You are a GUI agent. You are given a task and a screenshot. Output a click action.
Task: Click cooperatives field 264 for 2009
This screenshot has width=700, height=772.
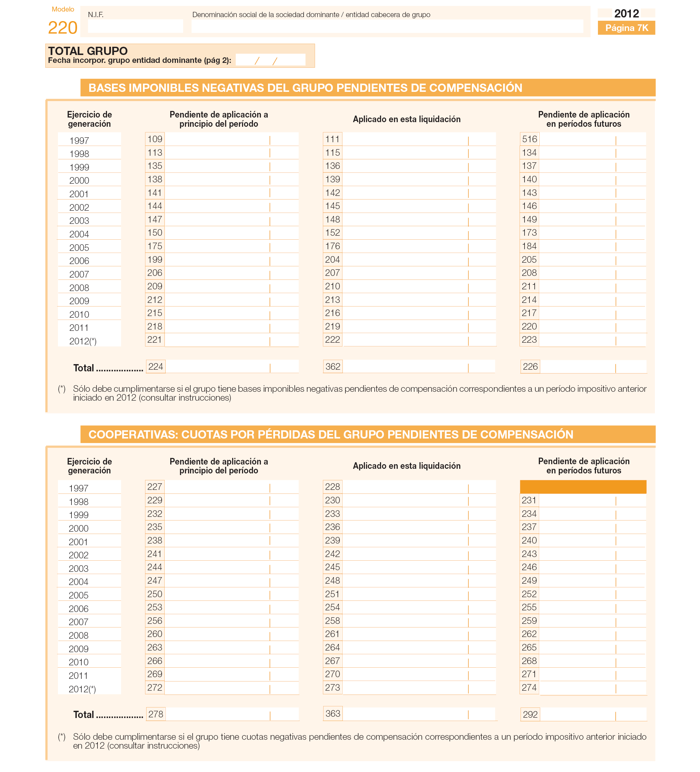pyautogui.click(x=419, y=648)
